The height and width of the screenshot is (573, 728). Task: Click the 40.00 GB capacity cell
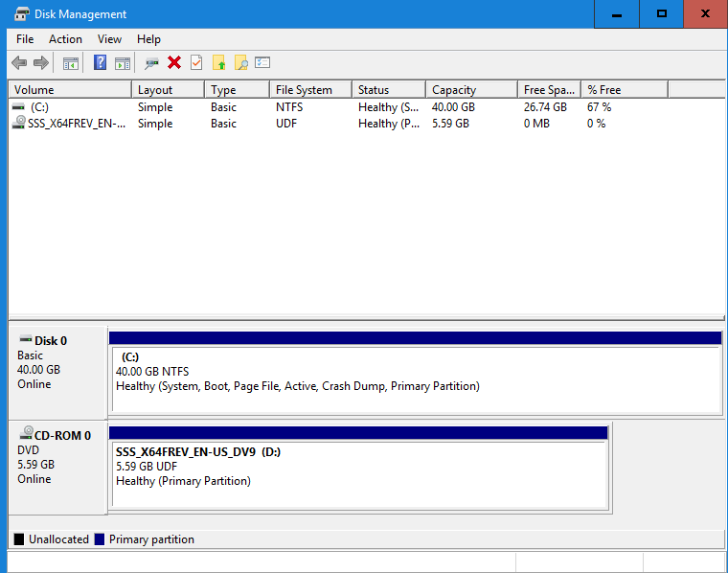(x=453, y=107)
